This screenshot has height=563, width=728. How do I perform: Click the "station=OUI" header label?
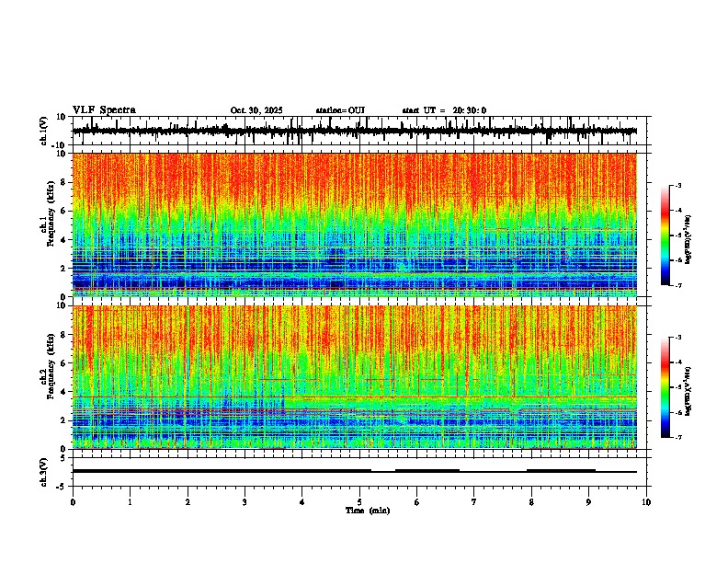pyautogui.click(x=340, y=110)
